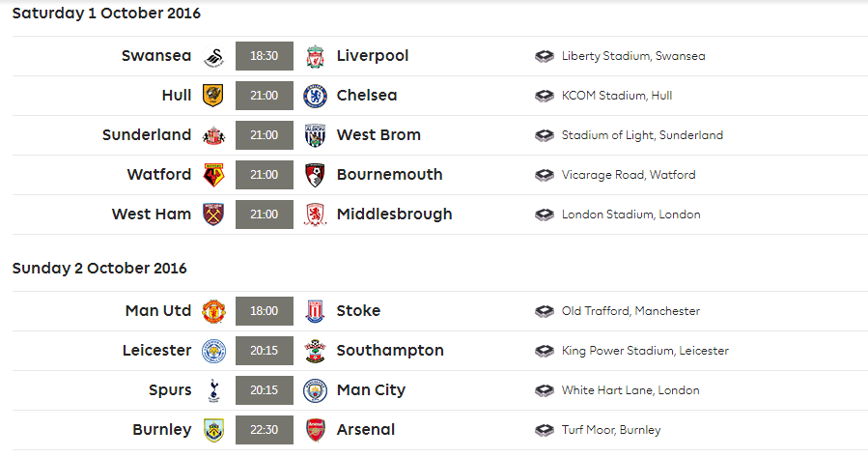Click the Man Utd crest
The width and height of the screenshot is (868, 458).
click(x=213, y=311)
